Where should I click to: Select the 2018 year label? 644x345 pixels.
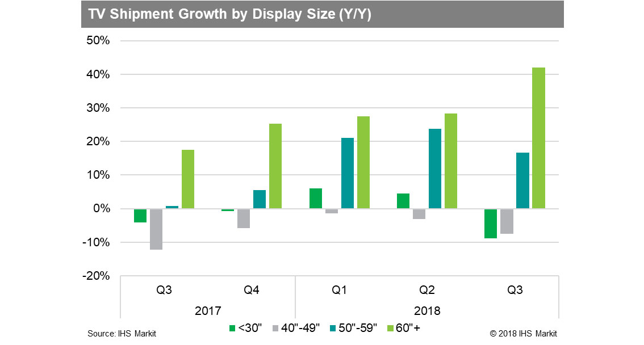pyautogui.click(x=427, y=311)
